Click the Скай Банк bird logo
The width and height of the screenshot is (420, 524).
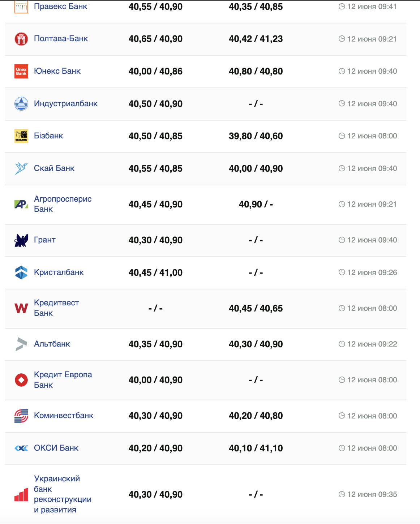coord(21,168)
